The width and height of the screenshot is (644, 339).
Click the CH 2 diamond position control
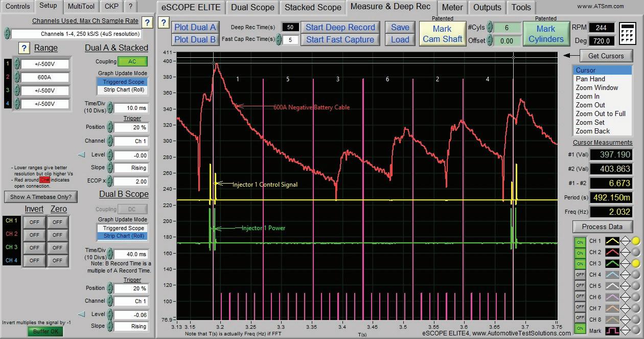(626, 252)
